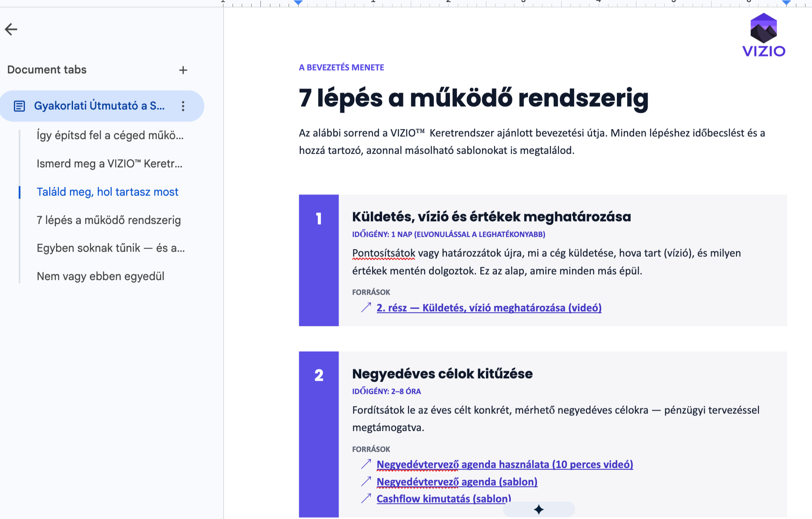Viewport: 812px width, 519px height.
Task: Click the left indent marker on ruler
Action: (x=298, y=3)
